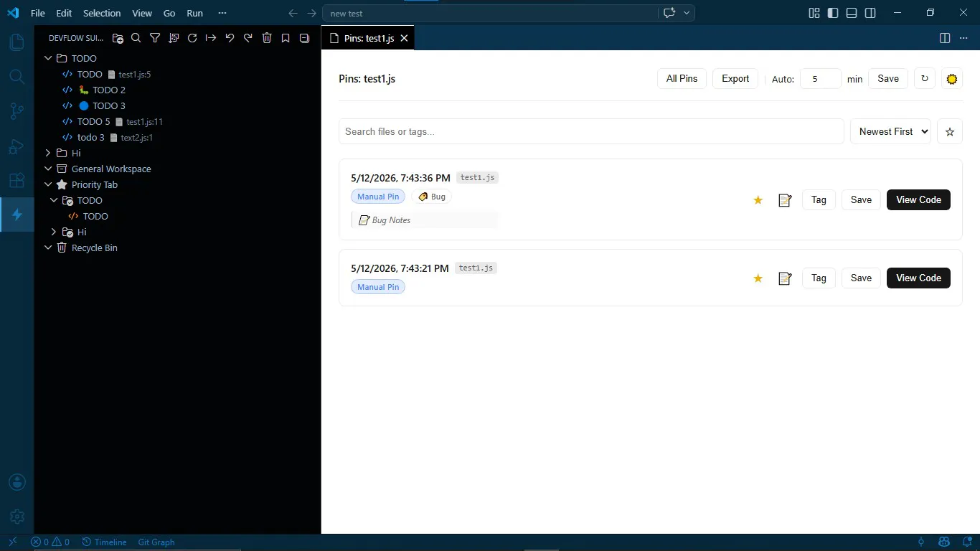Select the DevFlow lightning bolt activity icon

click(x=17, y=215)
